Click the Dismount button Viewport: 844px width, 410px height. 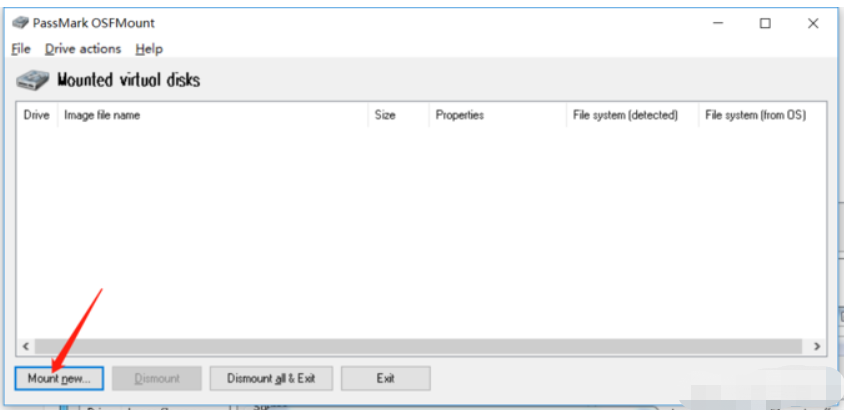tap(157, 378)
